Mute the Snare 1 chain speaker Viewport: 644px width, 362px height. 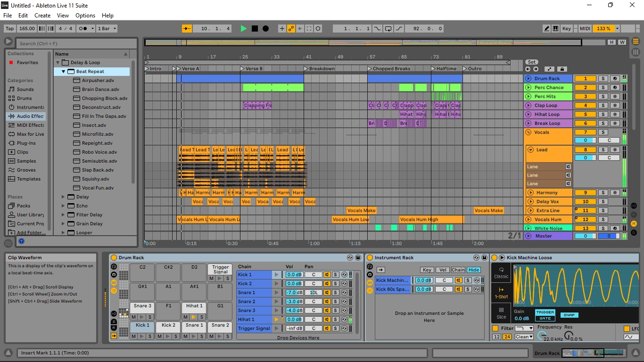(x=327, y=293)
